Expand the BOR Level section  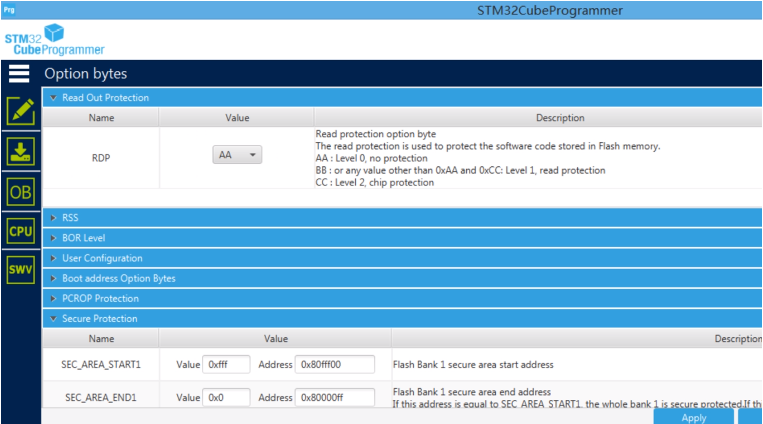(402, 238)
